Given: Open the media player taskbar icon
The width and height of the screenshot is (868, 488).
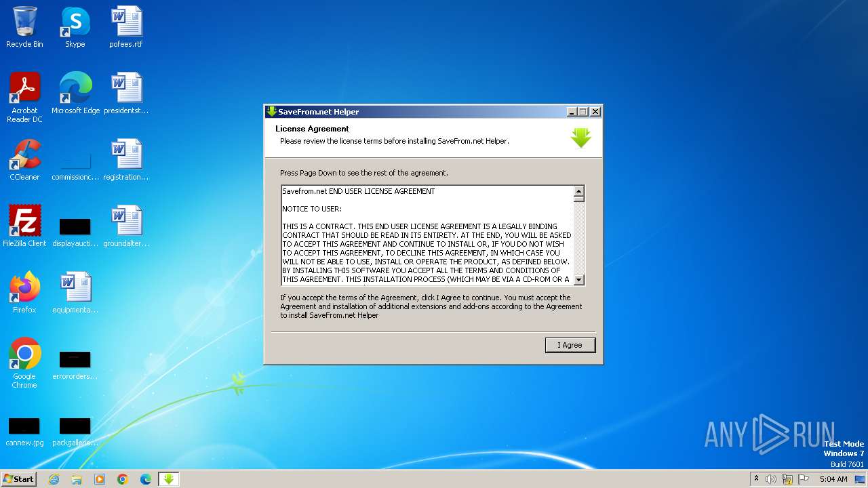Looking at the screenshot, I should [x=100, y=479].
